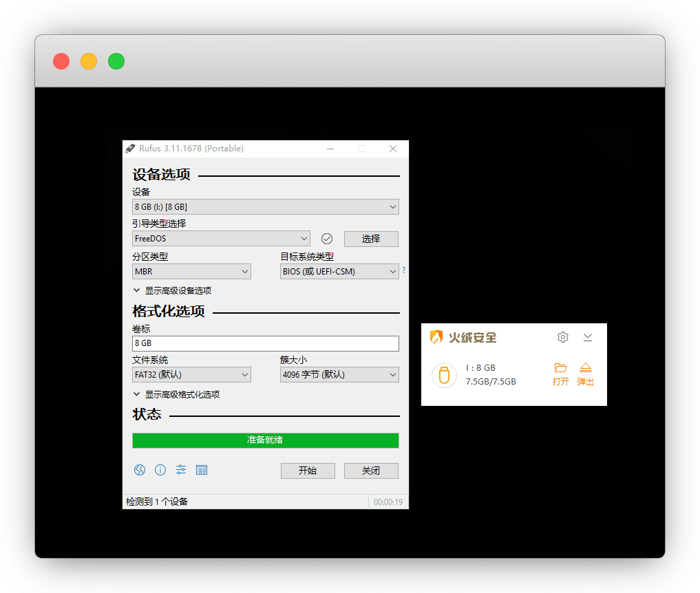Viewport: 700px width, 593px height.
Task: Expand 显示高级格式化选项
Action: 176,394
